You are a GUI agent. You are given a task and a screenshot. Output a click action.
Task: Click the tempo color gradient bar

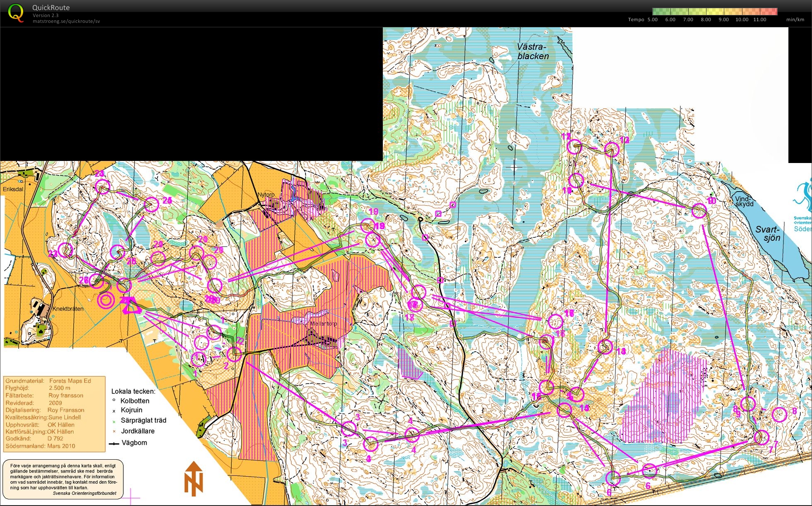coord(715,12)
